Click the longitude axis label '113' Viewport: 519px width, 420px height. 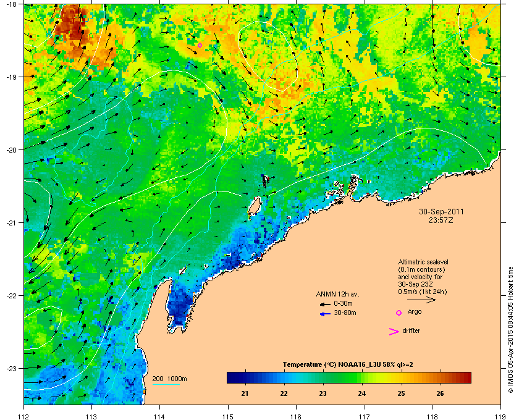coord(91,416)
